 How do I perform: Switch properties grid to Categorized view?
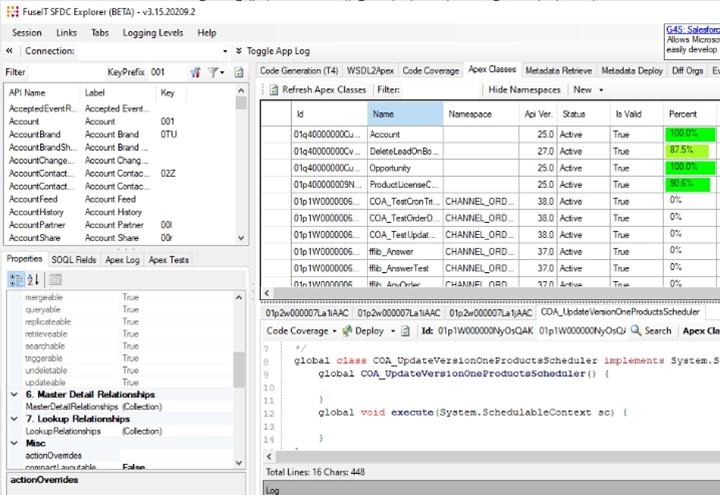[x=16, y=279]
